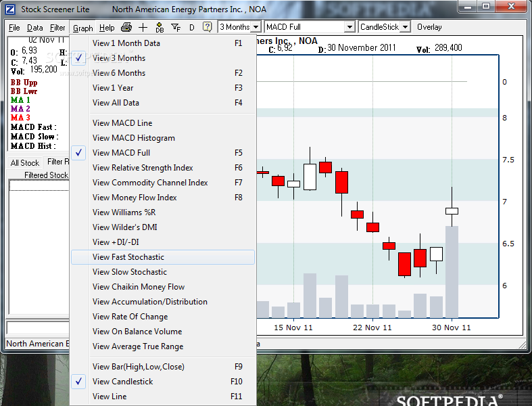Choose View Accumulation/Distribution
Viewport: 532px width, 406px height.
163,302
